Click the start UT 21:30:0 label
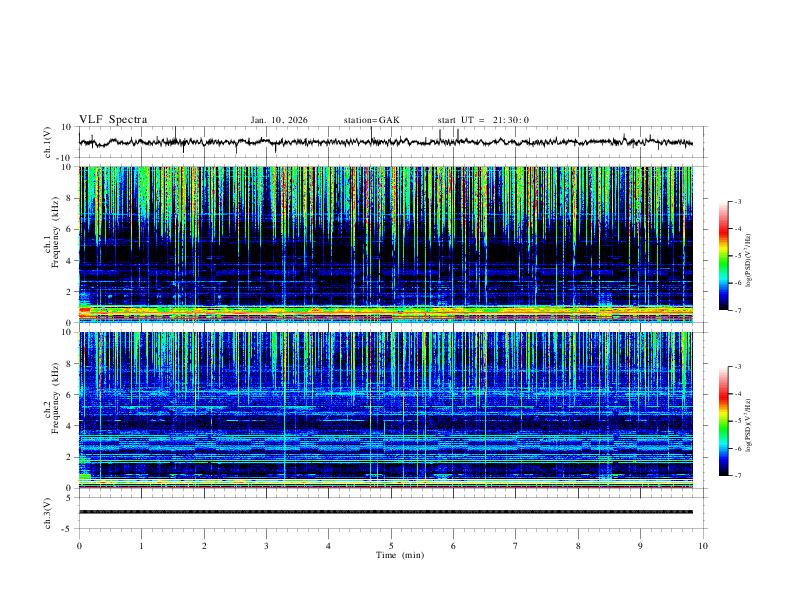792x612 pixels. pyautogui.click(x=483, y=120)
